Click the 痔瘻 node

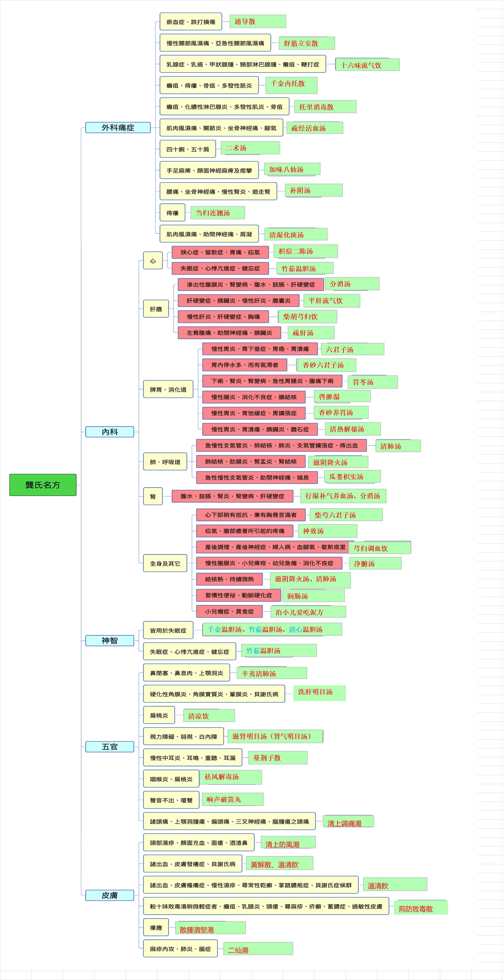(173, 213)
